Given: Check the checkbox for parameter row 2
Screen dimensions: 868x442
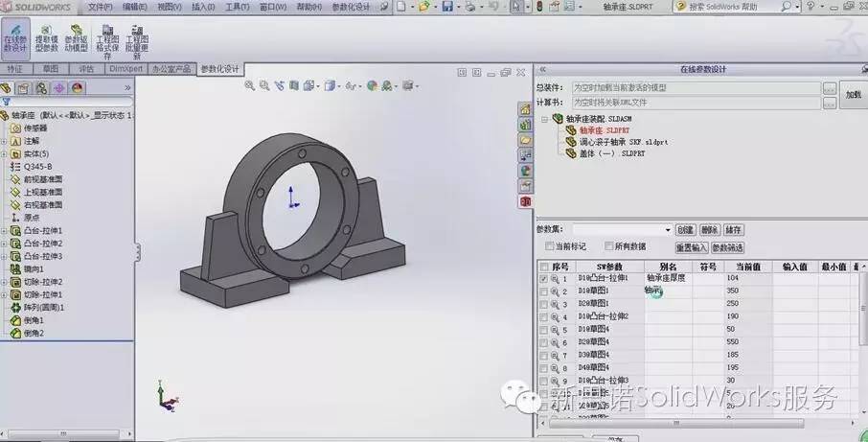Looking at the screenshot, I should tap(543, 291).
